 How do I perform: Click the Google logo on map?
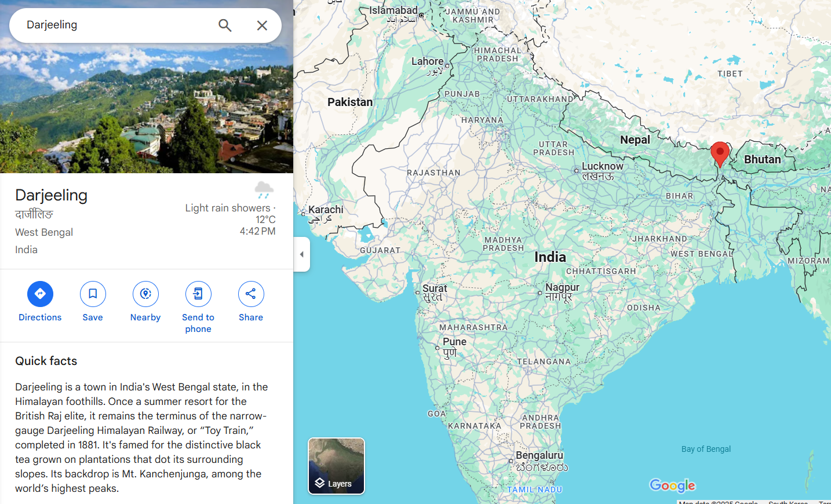tap(672, 485)
